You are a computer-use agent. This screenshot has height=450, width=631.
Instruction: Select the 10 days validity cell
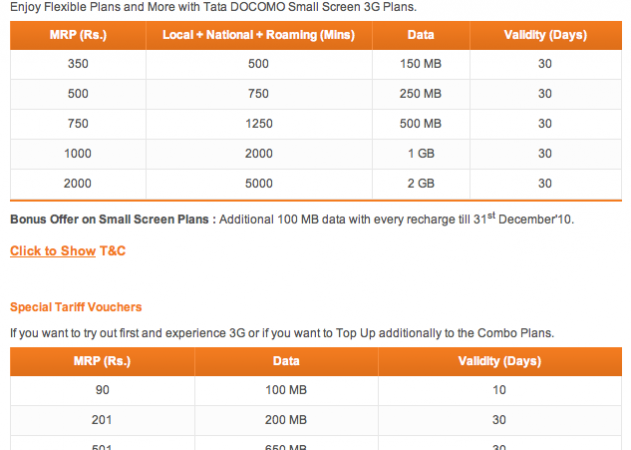click(499, 390)
